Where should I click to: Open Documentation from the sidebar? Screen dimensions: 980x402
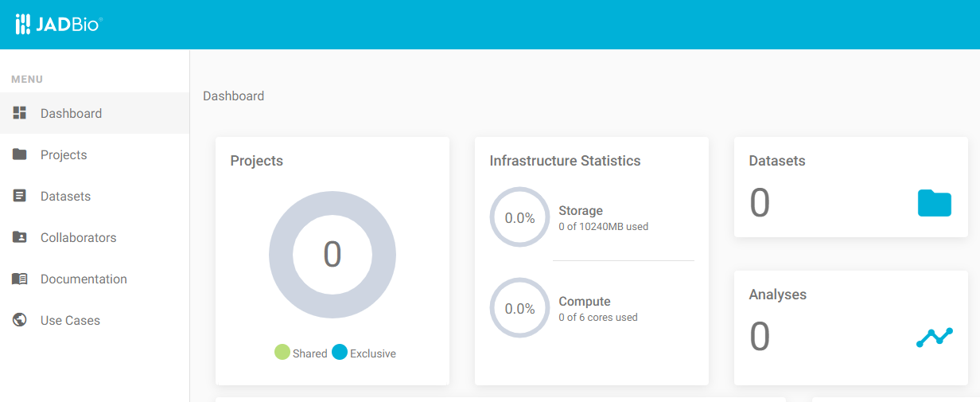(x=84, y=279)
